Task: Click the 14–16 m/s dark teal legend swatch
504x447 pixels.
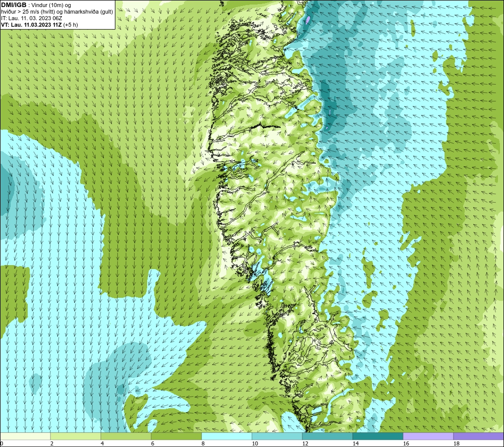Action: [377, 436]
